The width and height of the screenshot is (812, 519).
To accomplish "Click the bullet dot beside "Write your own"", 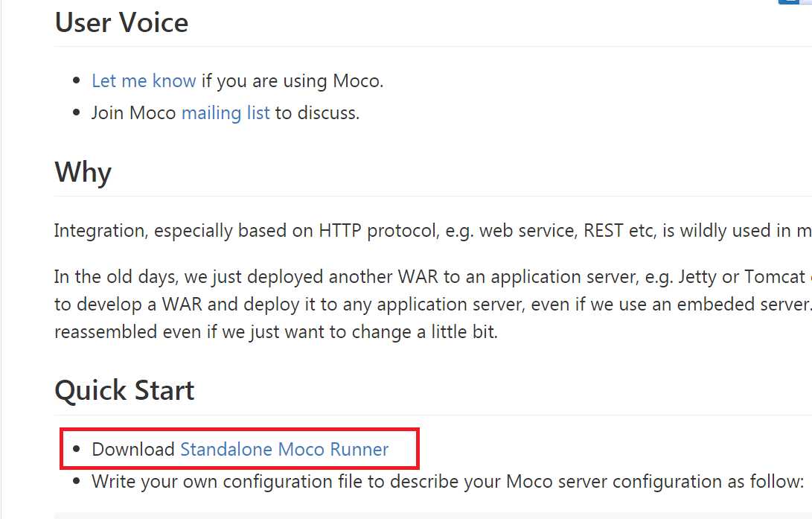I will (x=77, y=481).
